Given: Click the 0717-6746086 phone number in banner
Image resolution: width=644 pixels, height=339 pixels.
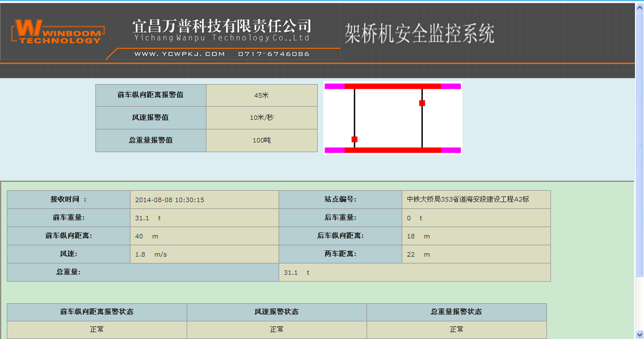Looking at the screenshot, I should [x=273, y=54].
